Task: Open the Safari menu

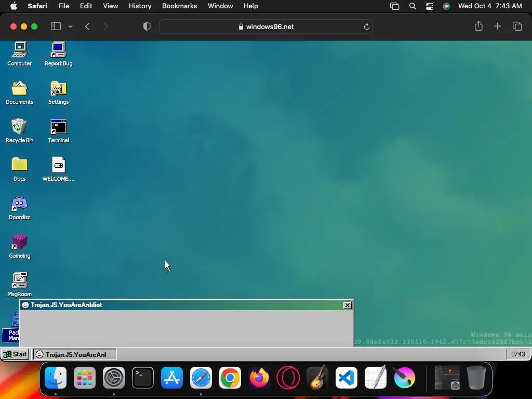Action: [x=37, y=6]
